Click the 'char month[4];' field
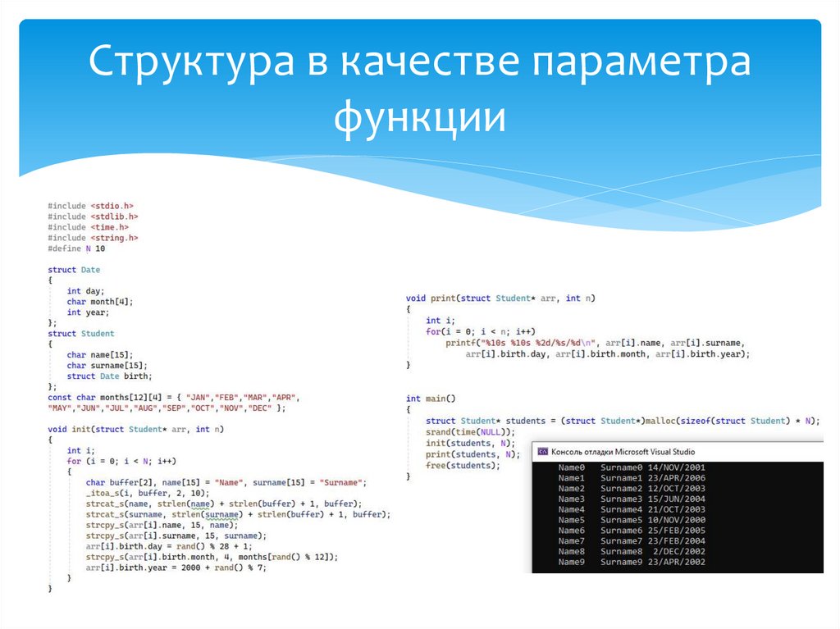 click(x=99, y=302)
